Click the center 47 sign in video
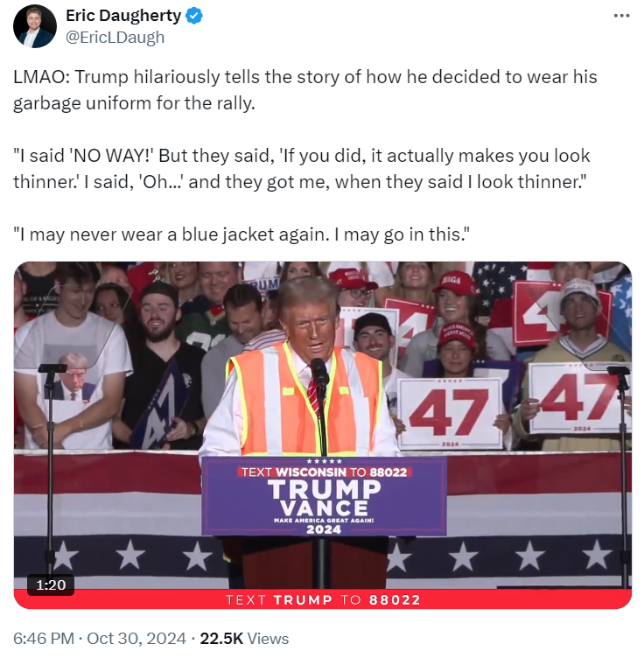Image resolution: width=644 pixels, height=658 pixels. (450, 413)
